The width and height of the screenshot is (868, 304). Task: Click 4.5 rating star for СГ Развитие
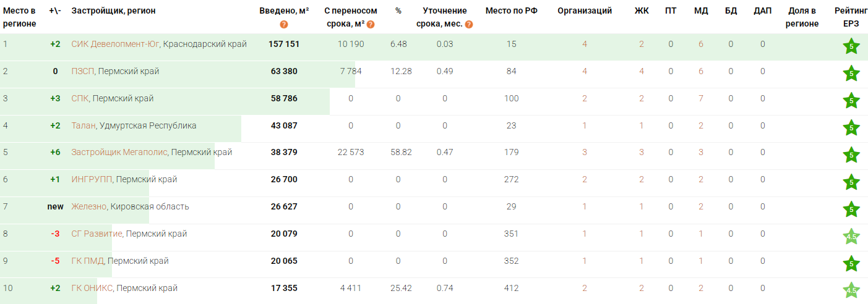click(x=851, y=237)
